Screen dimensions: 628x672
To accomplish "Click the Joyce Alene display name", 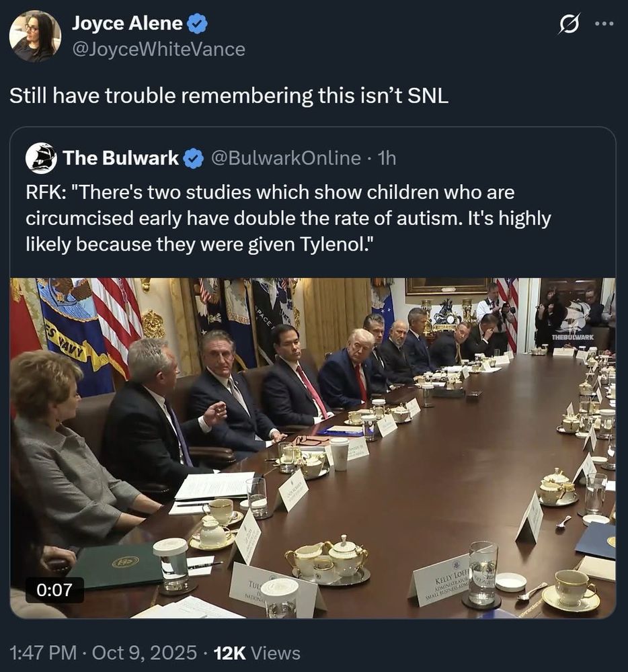I will [127, 23].
